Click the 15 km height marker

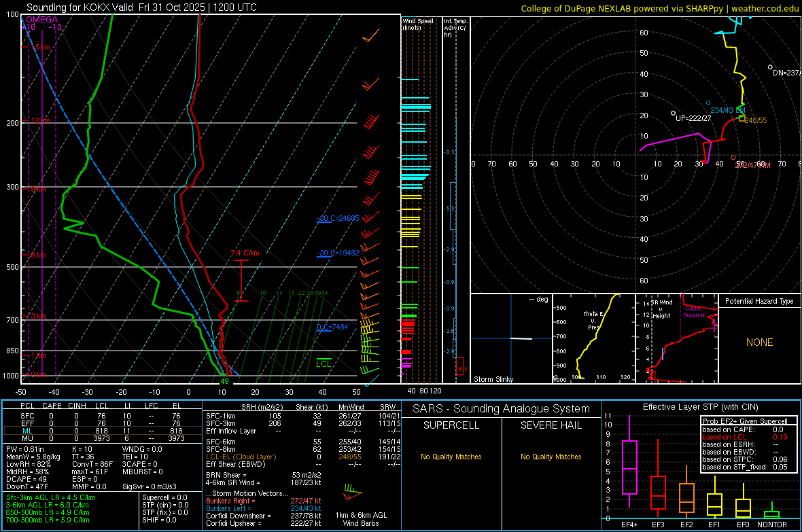(x=40, y=47)
